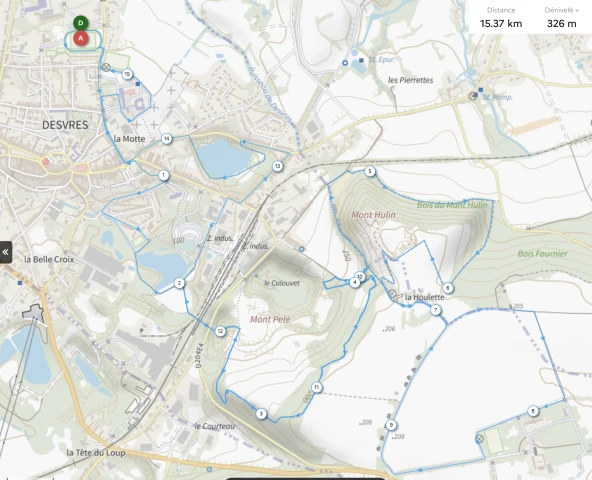Select kilometer marker 15 near the start
The width and height of the screenshot is (592, 480).
[x=128, y=74]
